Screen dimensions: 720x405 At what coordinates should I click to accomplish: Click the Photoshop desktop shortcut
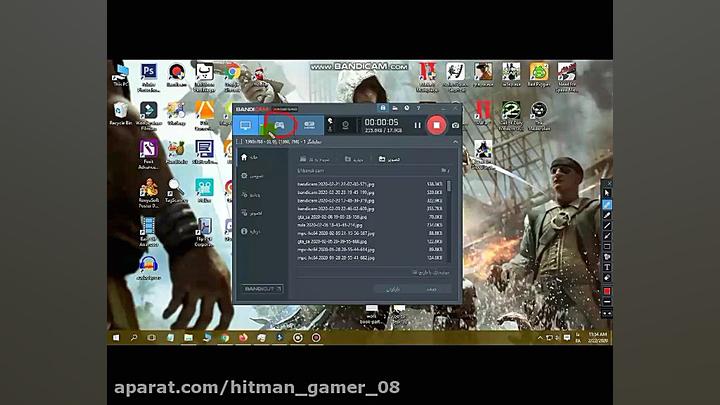(x=149, y=77)
